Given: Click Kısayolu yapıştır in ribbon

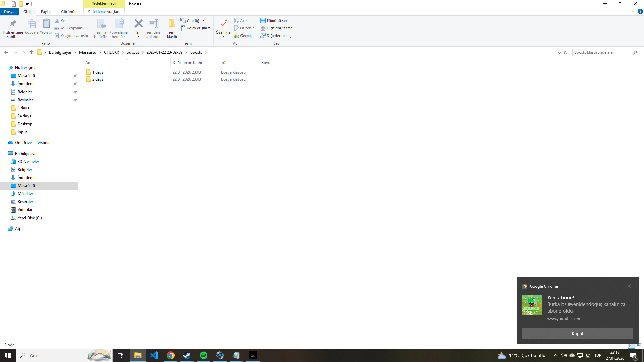Looking at the screenshot, I should (71, 36).
